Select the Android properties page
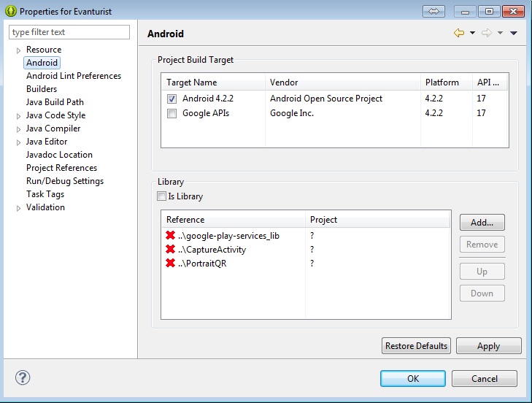Screen dimensions: 532x403 (x=42, y=63)
